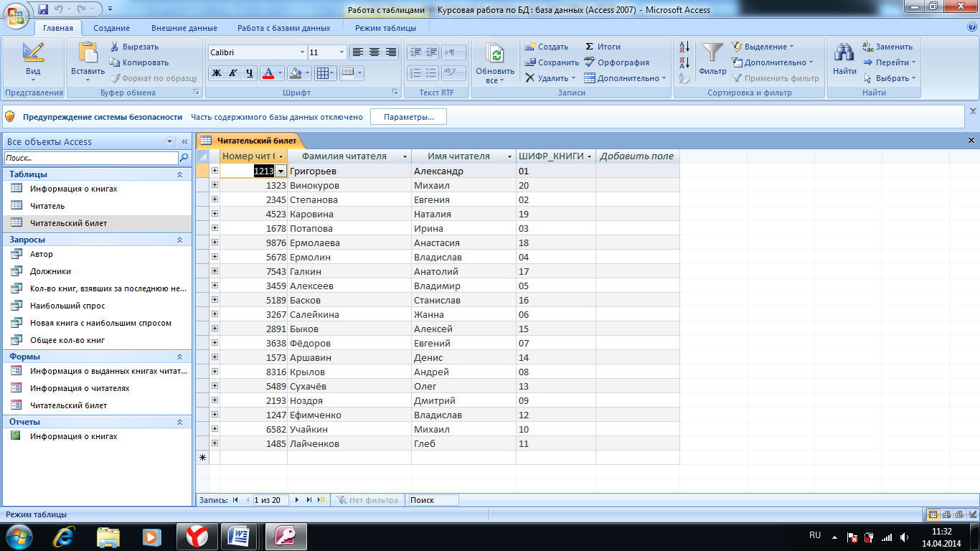Open Фамилия читателя column filter arrow
Screen dimensions: 980x551
tap(405, 156)
